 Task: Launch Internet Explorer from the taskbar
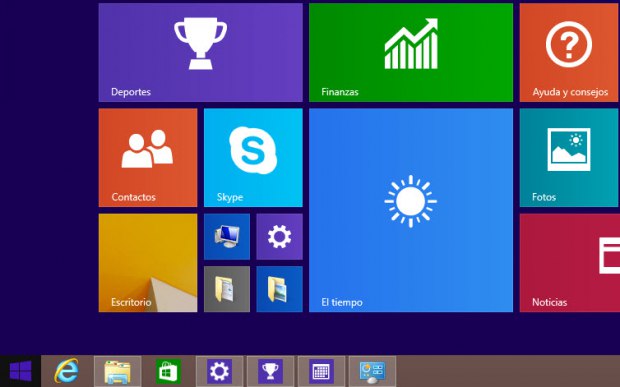point(66,371)
